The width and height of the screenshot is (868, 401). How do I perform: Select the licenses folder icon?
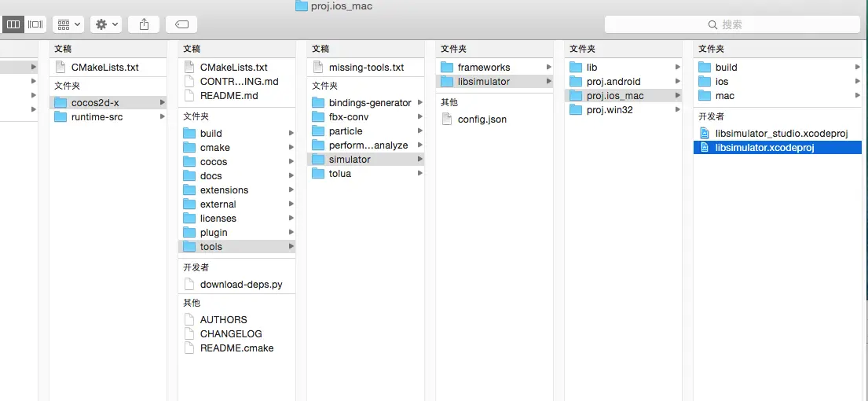pyautogui.click(x=190, y=219)
